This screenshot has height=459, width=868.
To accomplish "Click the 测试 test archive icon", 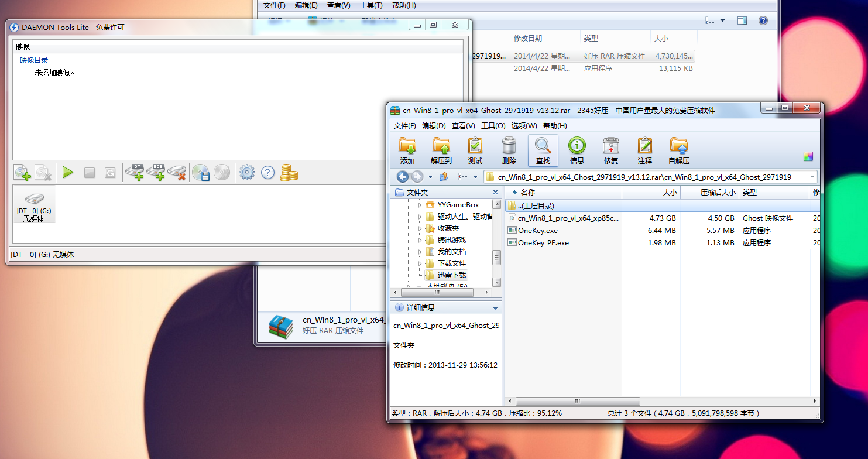I will click(x=475, y=150).
